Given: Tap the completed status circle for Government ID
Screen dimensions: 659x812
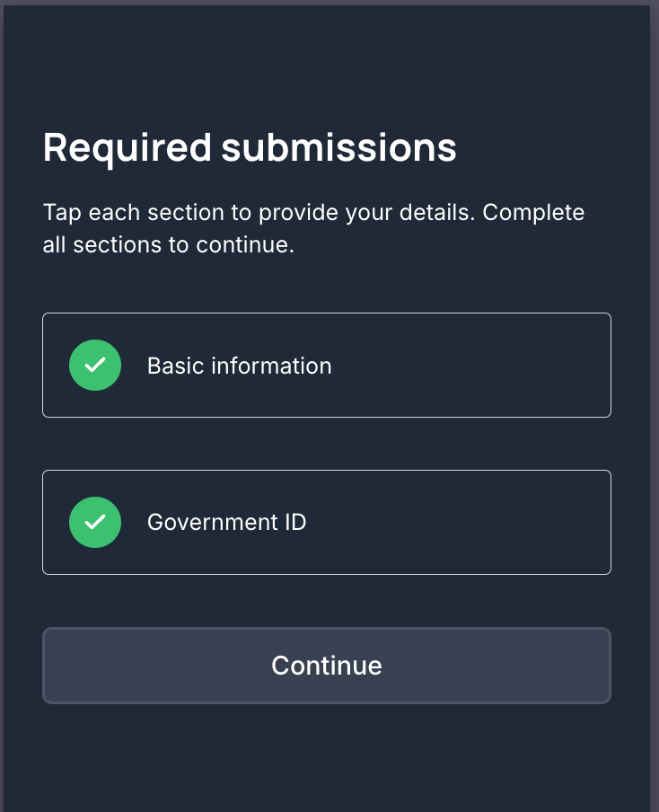Looking at the screenshot, I should 95,522.
